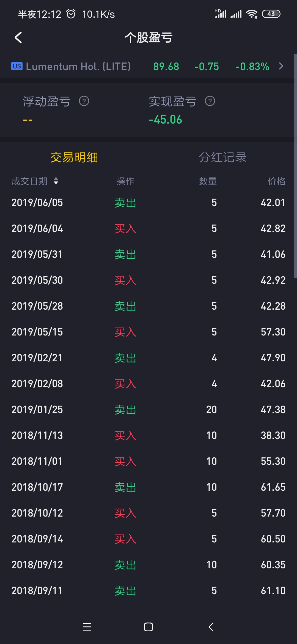Screen dimensions: 297x644
Task: Tap the 成交日期 column header
Action: click(29, 181)
